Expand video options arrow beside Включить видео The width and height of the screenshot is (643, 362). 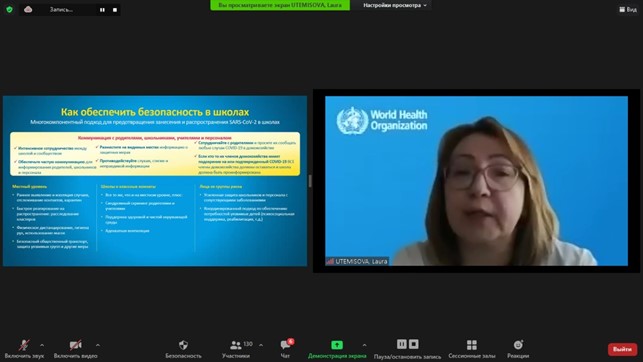coord(98,345)
